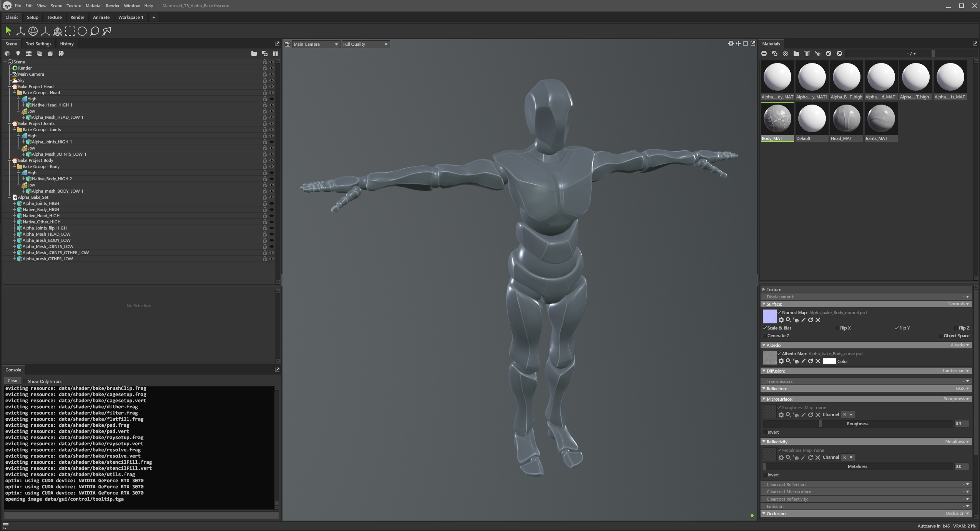Open Diffusion Lambertian model dropdown
The image size is (980, 531).
tap(955, 371)
